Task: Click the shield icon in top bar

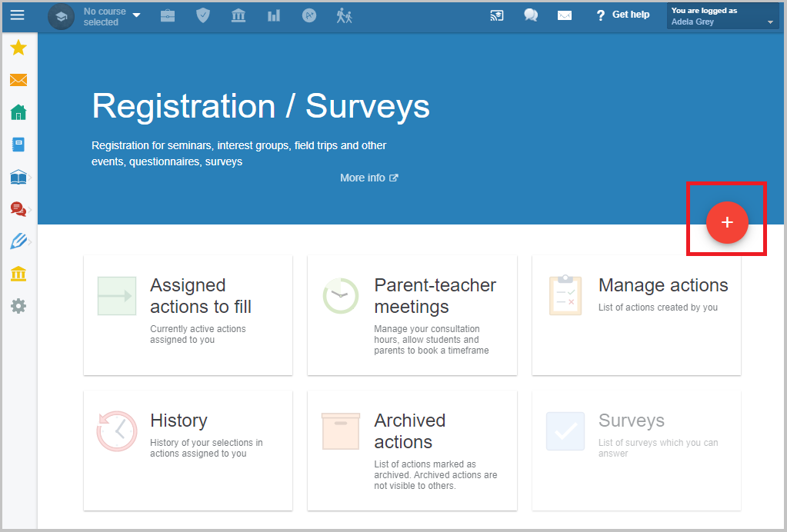Action: (203, 15)
